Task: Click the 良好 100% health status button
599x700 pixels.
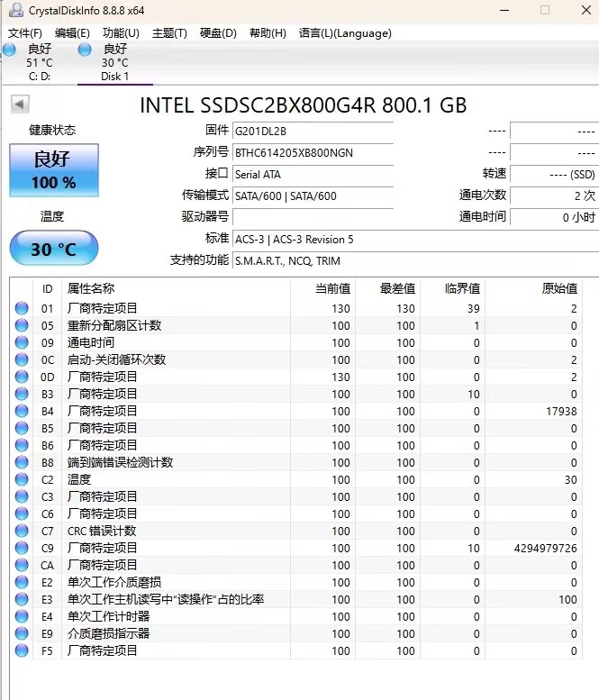Action: (54, 170)
